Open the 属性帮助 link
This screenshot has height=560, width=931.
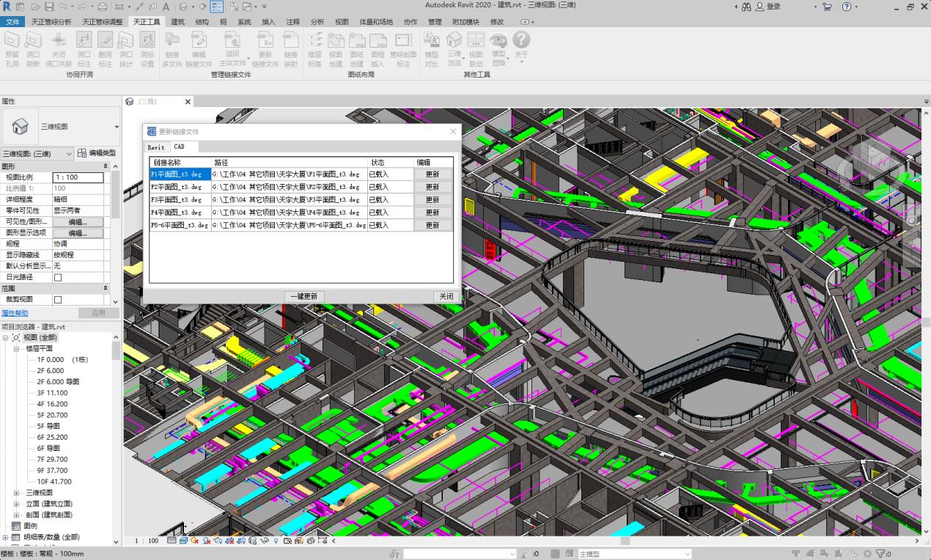(x=15, y=313)
